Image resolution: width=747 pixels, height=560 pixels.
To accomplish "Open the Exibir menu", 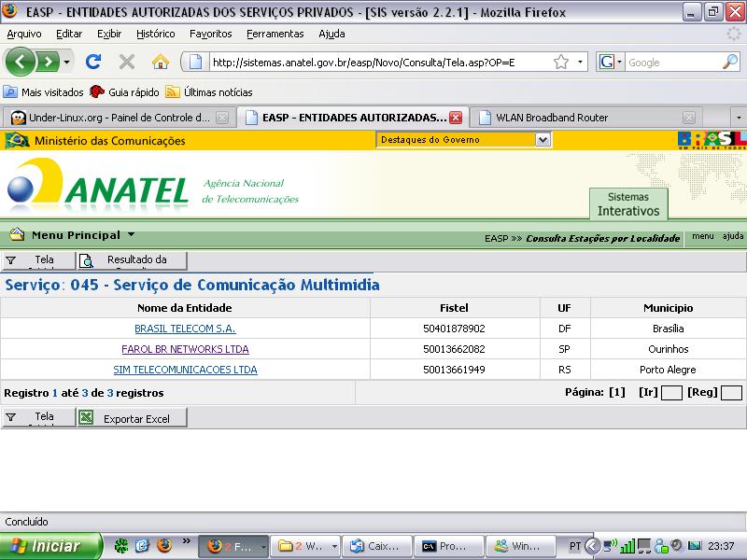I will pyautogui.click(x=109, y=34).
